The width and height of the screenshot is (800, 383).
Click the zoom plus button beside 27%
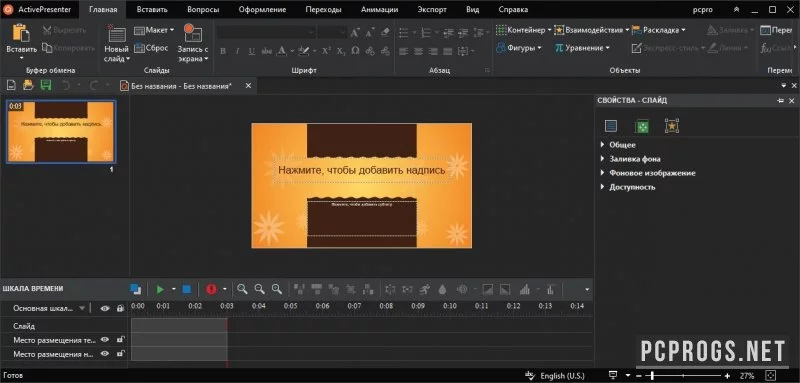tap(728, 376)
